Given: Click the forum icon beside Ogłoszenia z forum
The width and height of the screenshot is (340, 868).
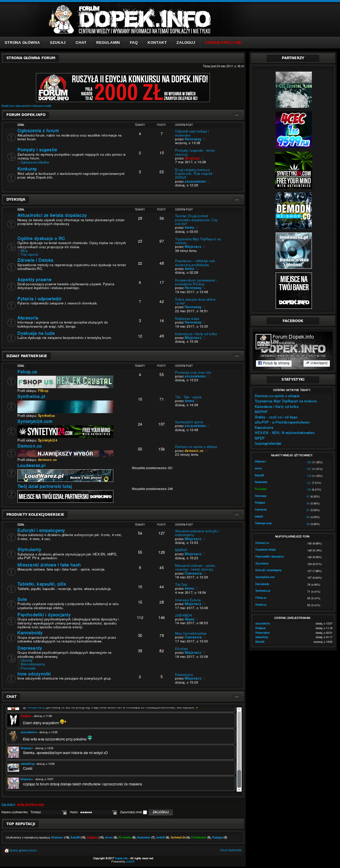Looking at the screenshot, I should point(11,137).
